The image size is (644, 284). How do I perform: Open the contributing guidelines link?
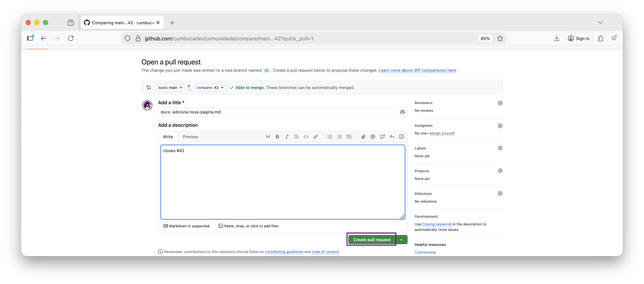[284, 252]
